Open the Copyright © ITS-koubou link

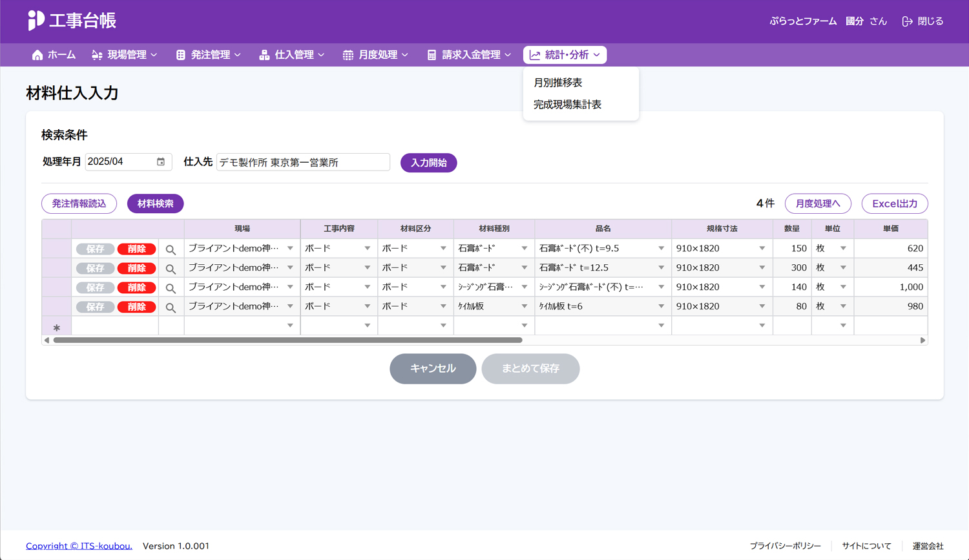[79, 546]
